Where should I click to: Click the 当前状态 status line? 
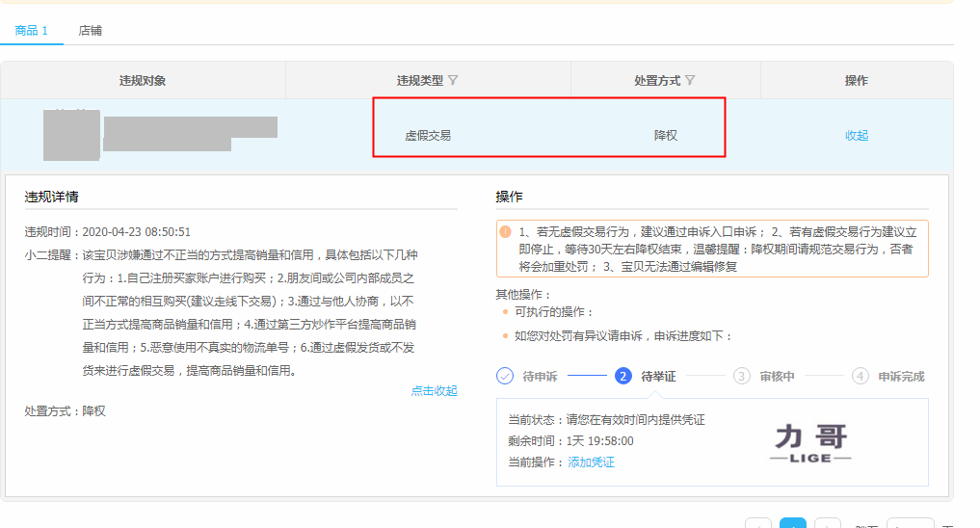(x=606, y=420)
